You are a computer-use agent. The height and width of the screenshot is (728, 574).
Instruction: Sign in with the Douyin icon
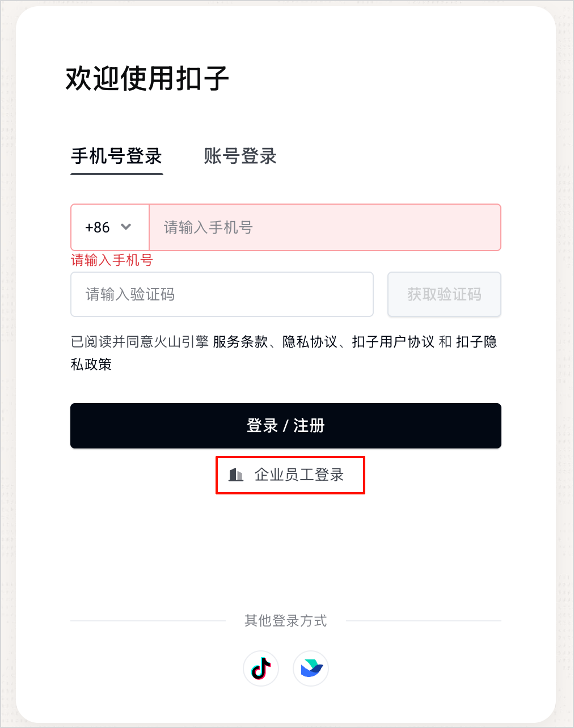(261, 668)
